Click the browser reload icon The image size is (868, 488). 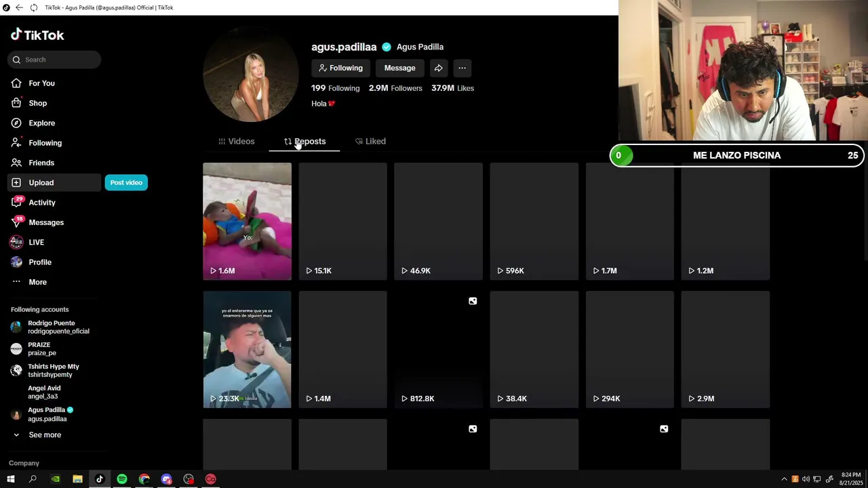pos(35,7)
